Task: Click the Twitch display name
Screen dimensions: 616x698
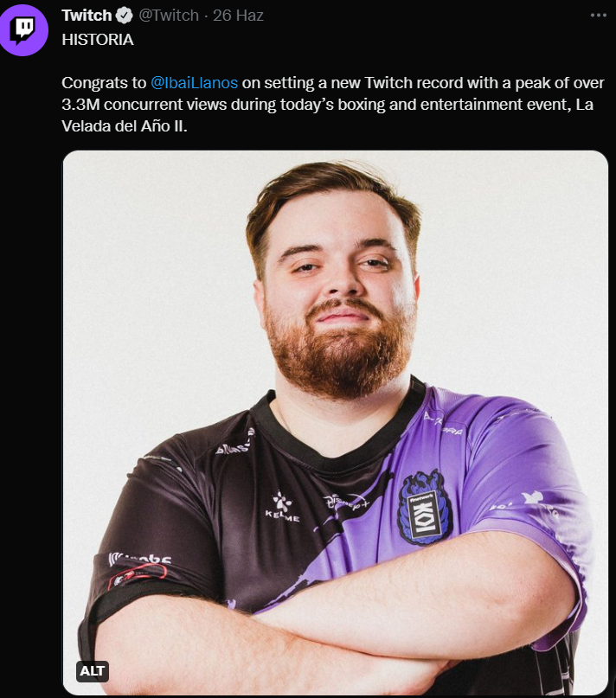Action: tap(87, 16)
